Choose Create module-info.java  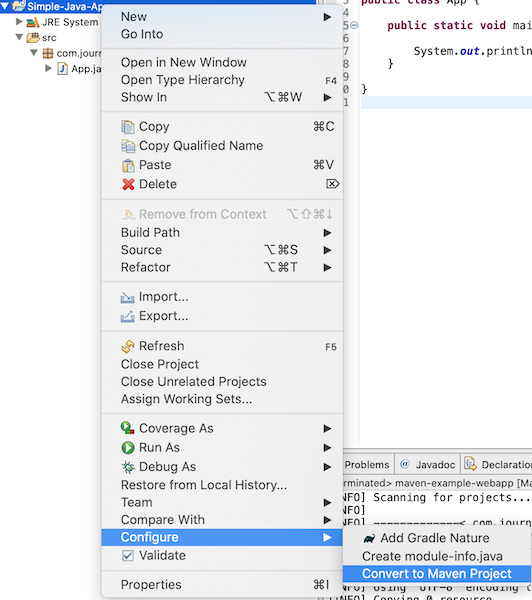[437, 556]
